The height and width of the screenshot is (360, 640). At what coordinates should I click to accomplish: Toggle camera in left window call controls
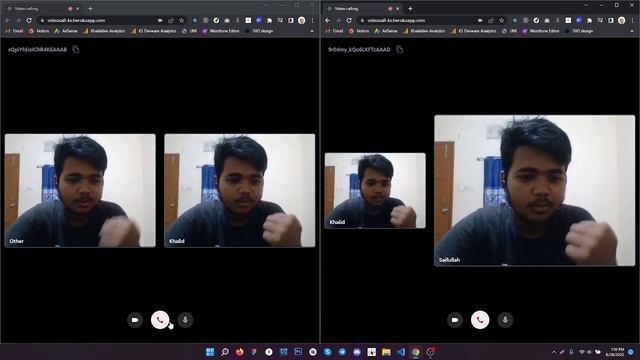[135, 320]
